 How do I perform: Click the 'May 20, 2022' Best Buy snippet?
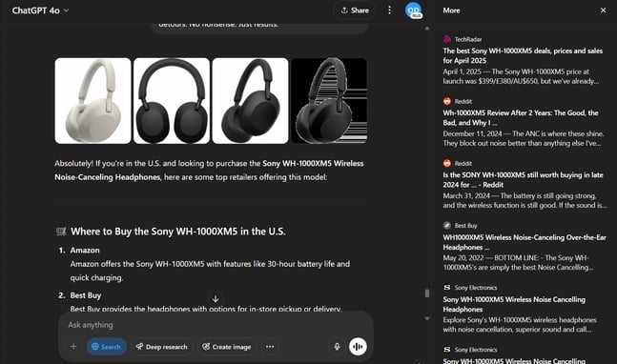(x=518, y=263)
